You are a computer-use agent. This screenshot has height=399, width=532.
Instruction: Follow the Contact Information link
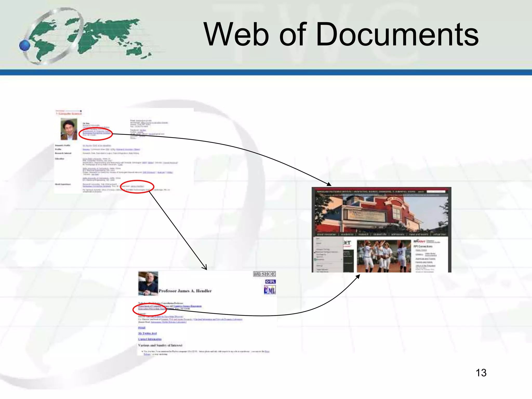[x=150, y=339]
